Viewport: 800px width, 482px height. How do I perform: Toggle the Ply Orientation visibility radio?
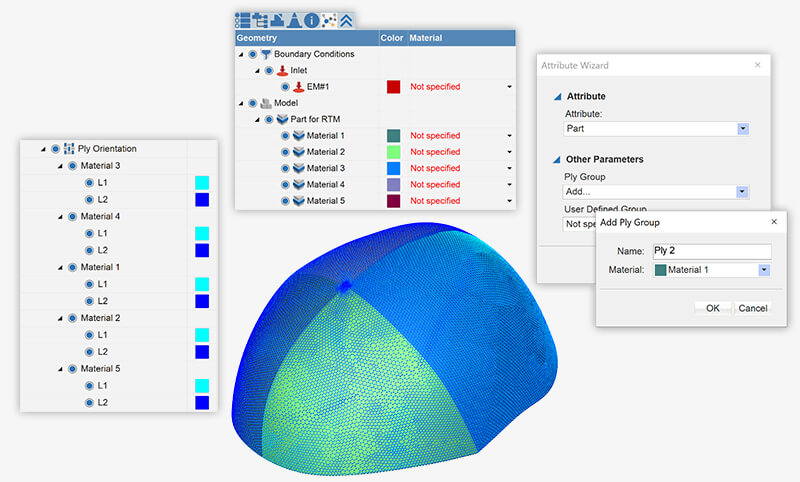tap(55, 149)
